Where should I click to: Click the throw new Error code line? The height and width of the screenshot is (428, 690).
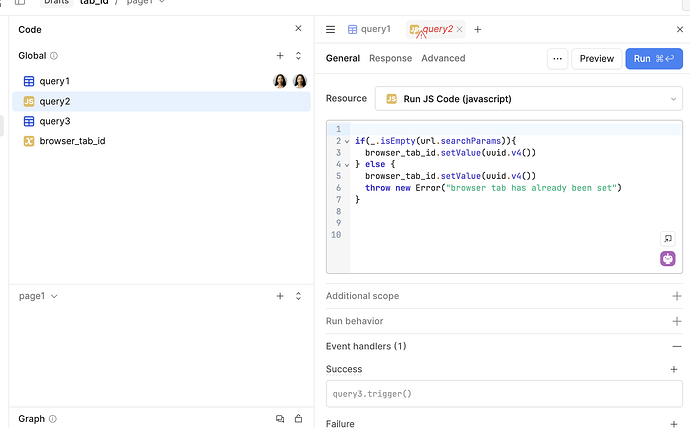(x=493, y=188)
